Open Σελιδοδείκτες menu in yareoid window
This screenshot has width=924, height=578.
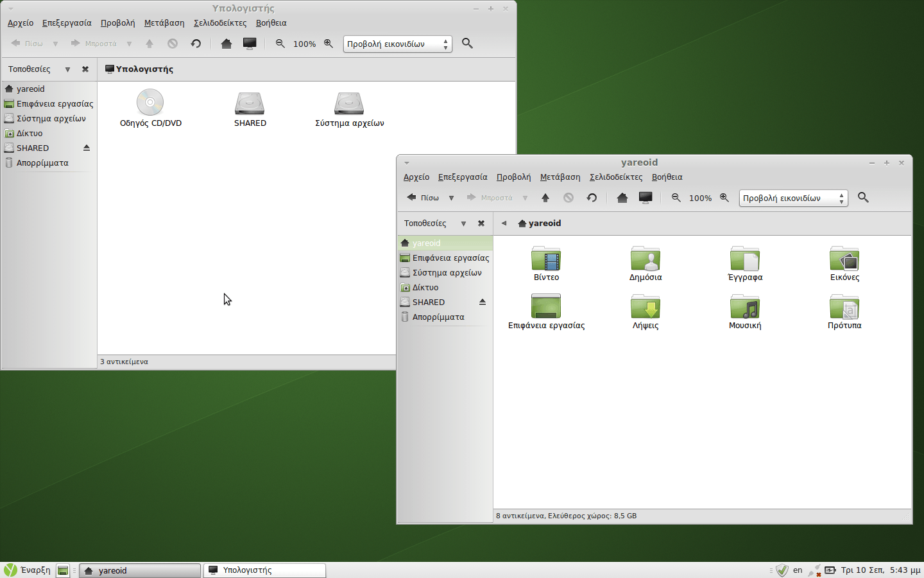615,177
